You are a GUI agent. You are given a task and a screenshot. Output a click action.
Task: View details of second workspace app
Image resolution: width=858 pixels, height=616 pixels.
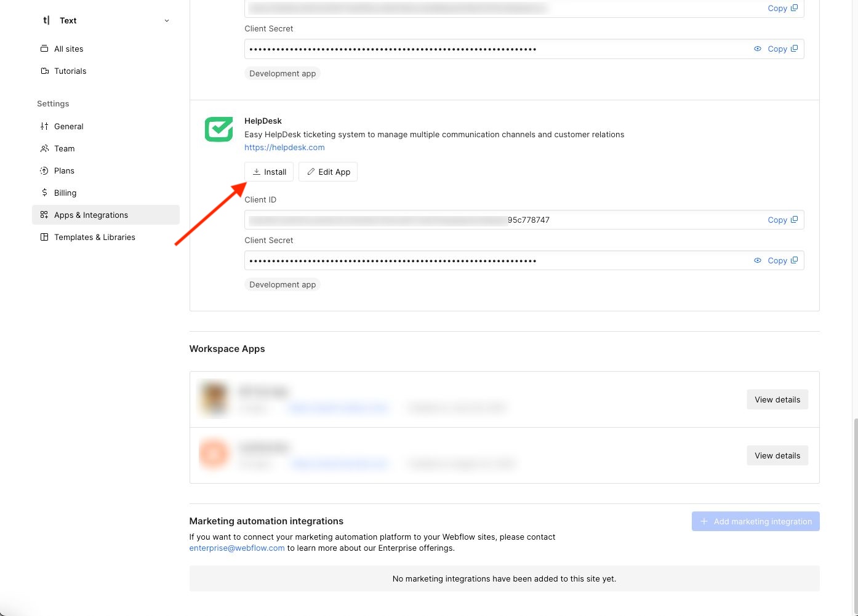(777, 455)
